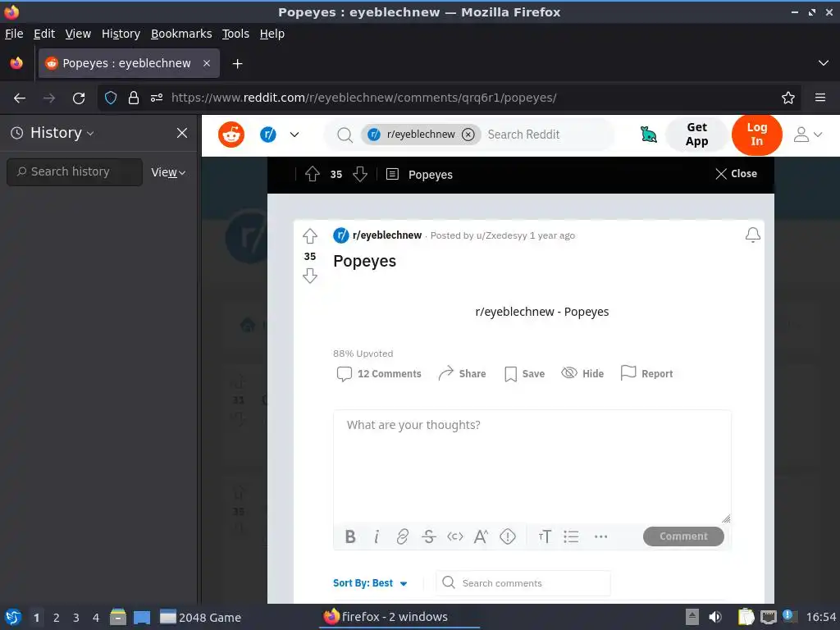The width and height of the screenshot is (840, 630).
Task: Share the Popeyes post
Action: point(462,373)
